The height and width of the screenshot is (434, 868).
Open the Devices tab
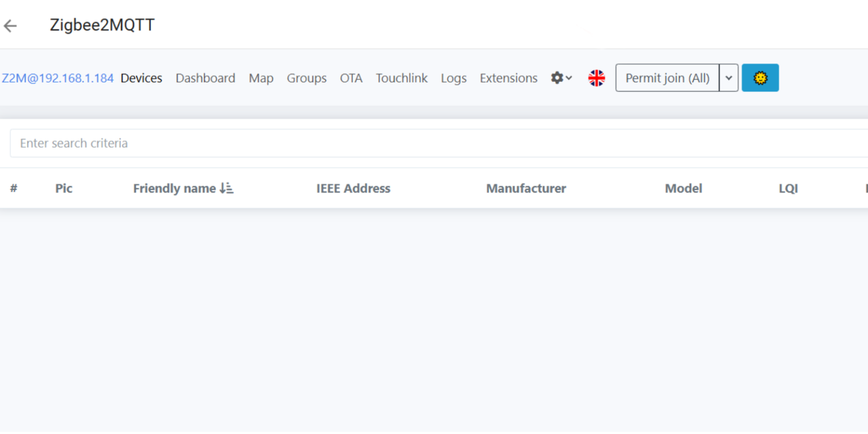pos(141,78)
